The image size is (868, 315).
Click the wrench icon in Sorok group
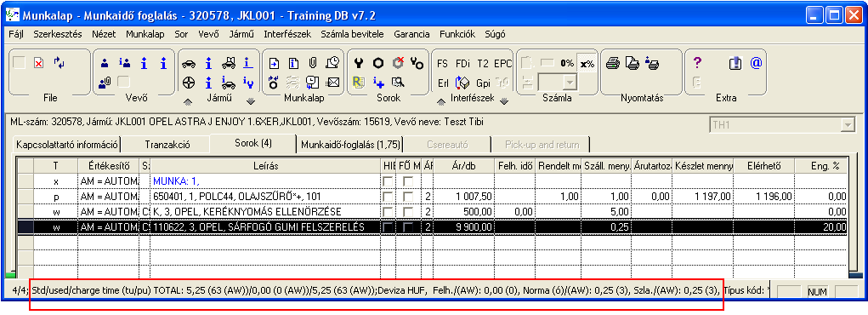coord(358,64)
